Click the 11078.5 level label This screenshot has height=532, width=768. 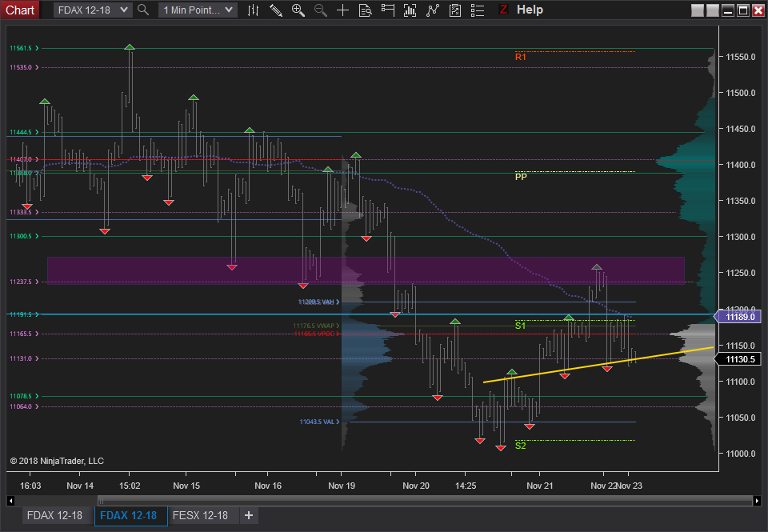coord(21,396)
